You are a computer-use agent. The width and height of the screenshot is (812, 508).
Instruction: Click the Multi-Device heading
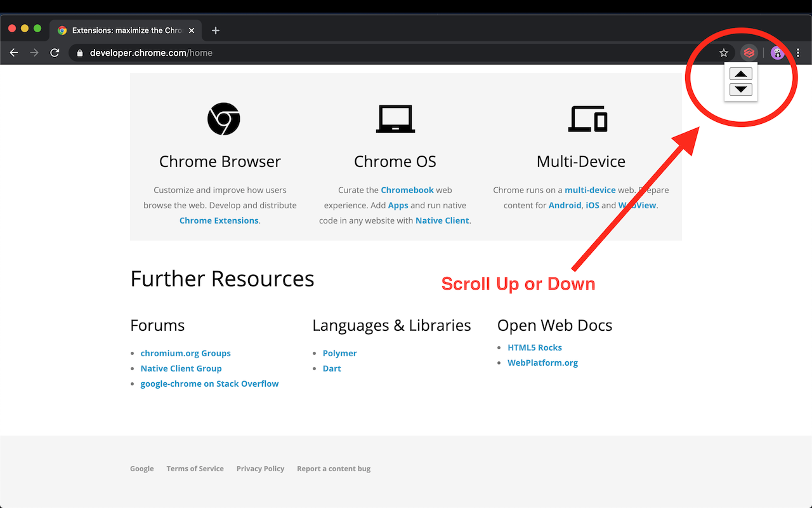[x=581, y=161]
